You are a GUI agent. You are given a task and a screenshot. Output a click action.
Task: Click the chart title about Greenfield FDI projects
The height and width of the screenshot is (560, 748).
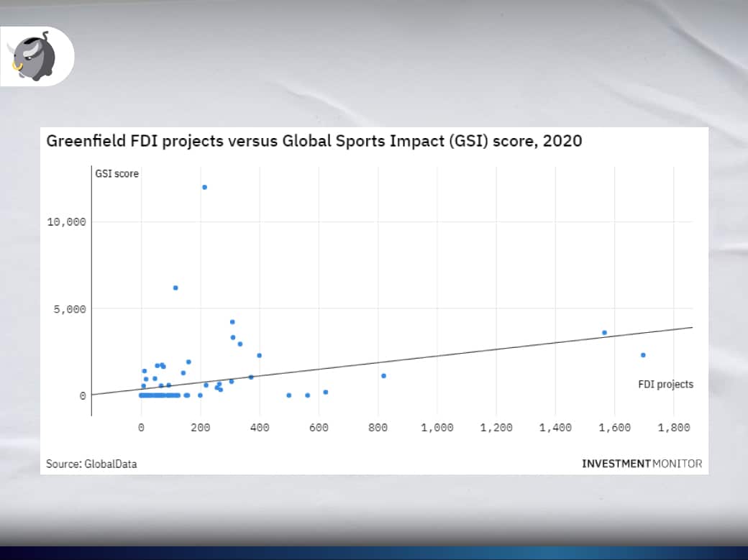click(x=314, y=141)
